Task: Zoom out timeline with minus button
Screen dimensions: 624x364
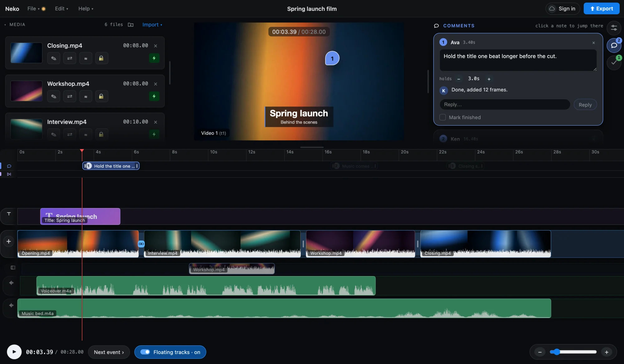Action: [x=540, y=352]
